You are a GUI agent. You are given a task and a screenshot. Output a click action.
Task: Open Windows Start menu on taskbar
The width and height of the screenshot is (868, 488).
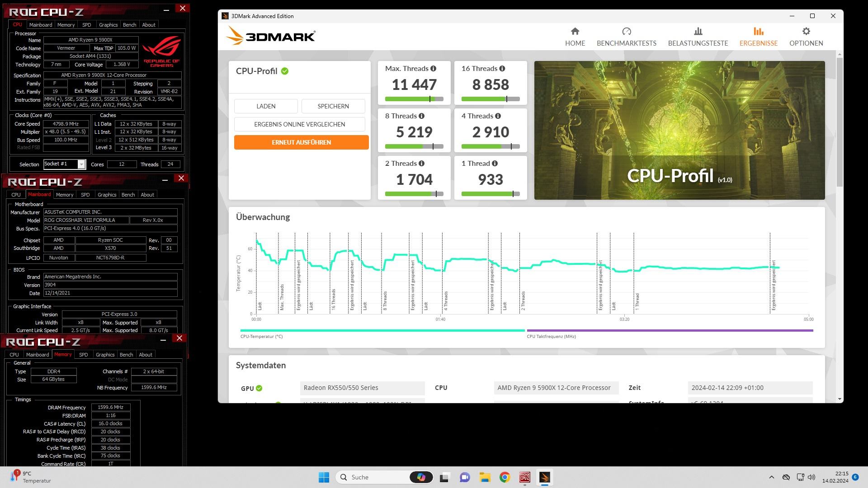(324, 477)
